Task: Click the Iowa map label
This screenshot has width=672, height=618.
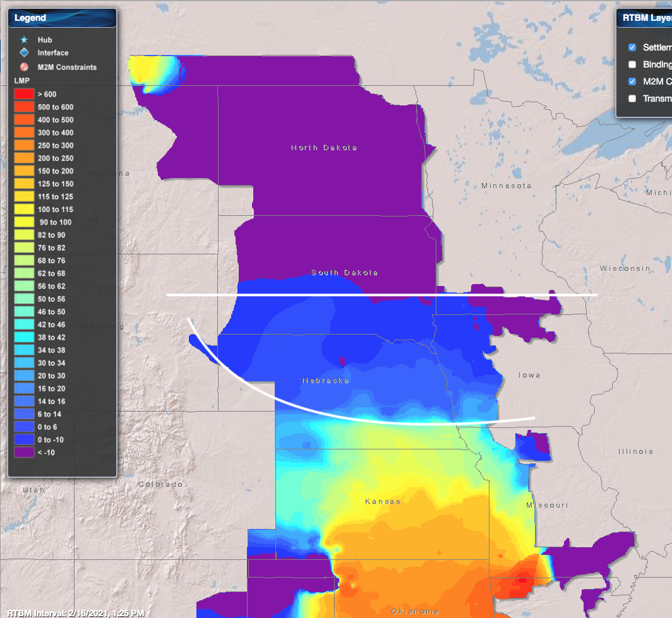Action: (530, 375)
